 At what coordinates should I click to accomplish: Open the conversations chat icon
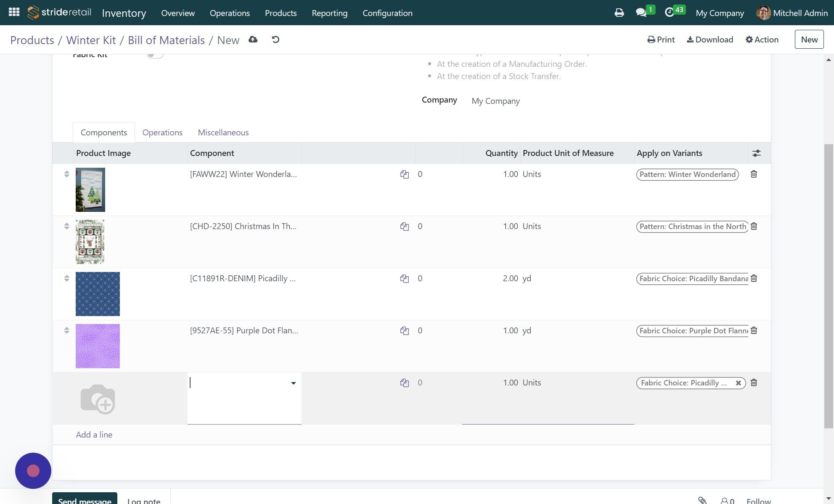coord(641,13)
